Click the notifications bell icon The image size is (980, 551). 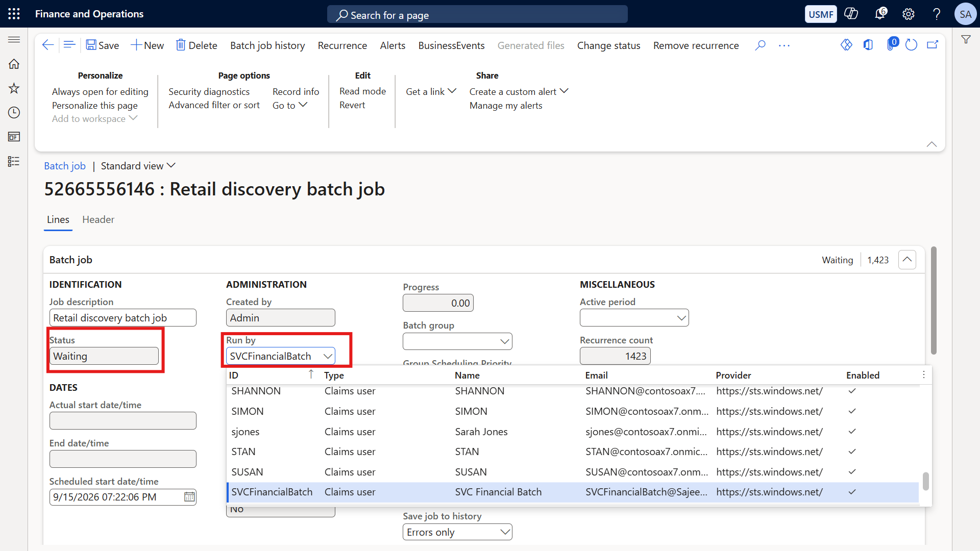(x=880, y=14)
